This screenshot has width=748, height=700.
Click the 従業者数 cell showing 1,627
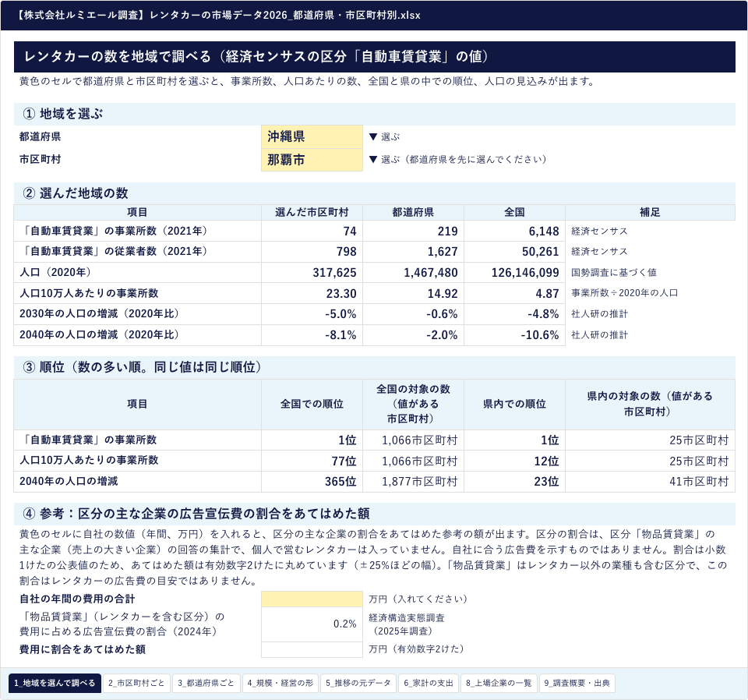(x=413, y=252)
